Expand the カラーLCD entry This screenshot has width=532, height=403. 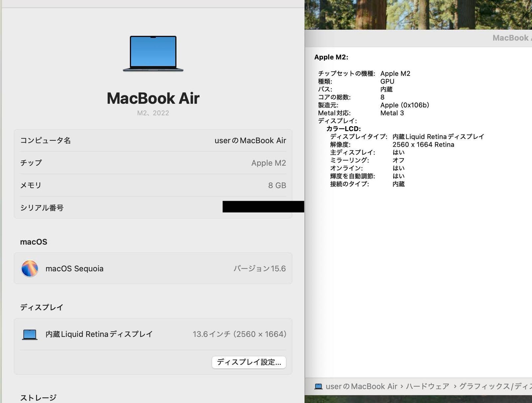(x=344, y=128)
